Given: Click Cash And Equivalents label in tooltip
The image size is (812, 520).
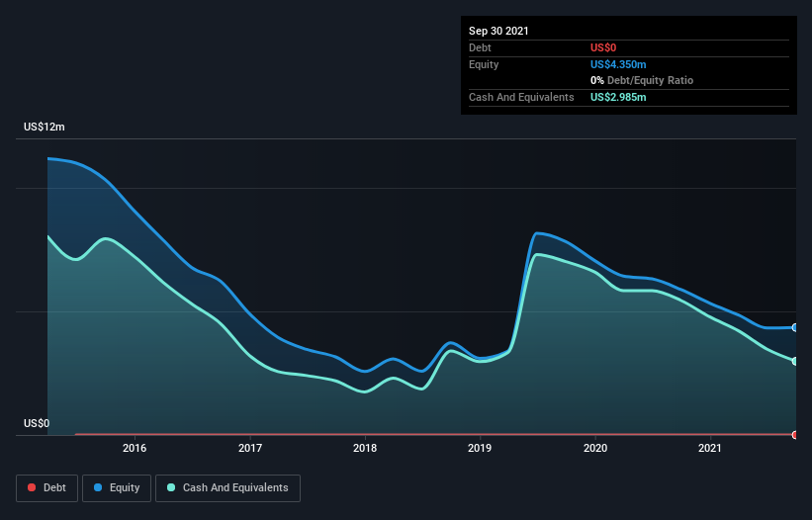Looking at the screenshot, I should [521, 97].
